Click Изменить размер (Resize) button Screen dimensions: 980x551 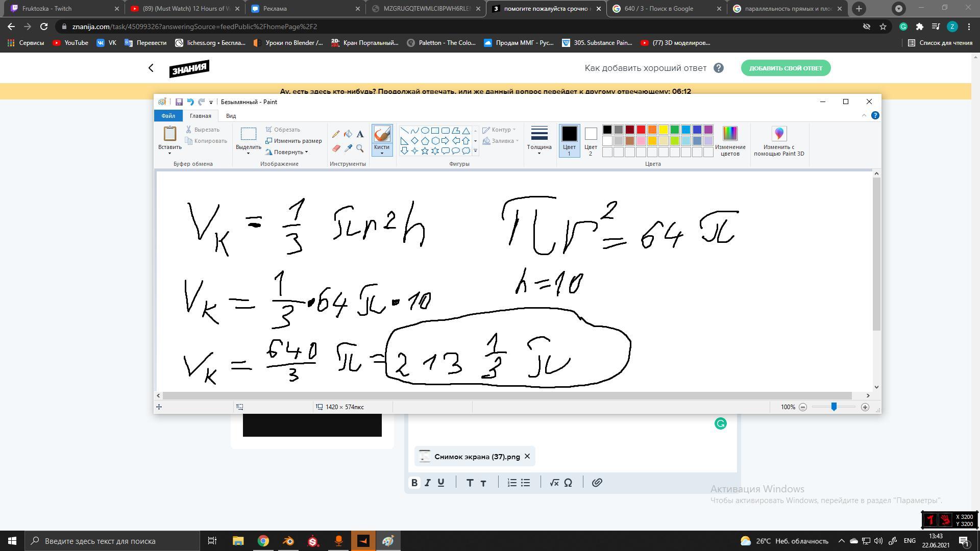tap(293, 141)
